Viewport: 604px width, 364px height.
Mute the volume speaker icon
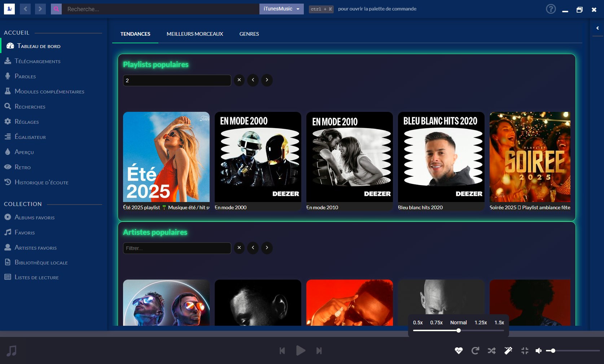click(x=538, y=351)
